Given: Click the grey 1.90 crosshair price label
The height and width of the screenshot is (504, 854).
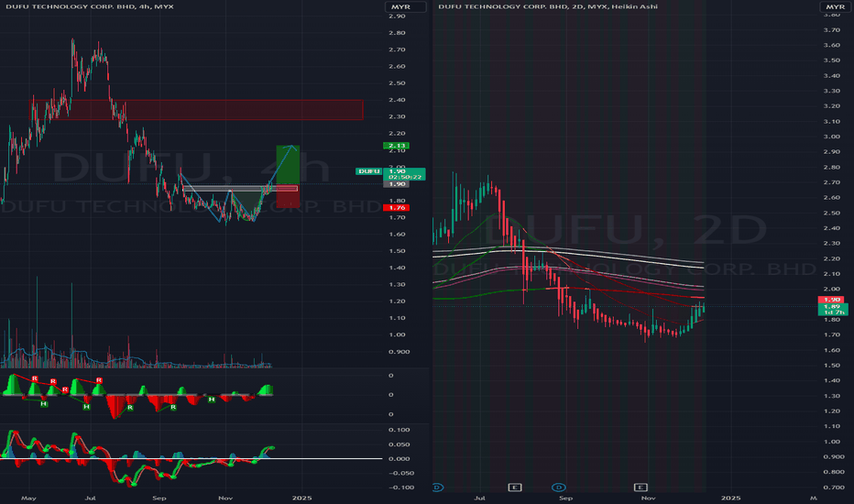Looking at the screenshot, I should tap(396, 184).
